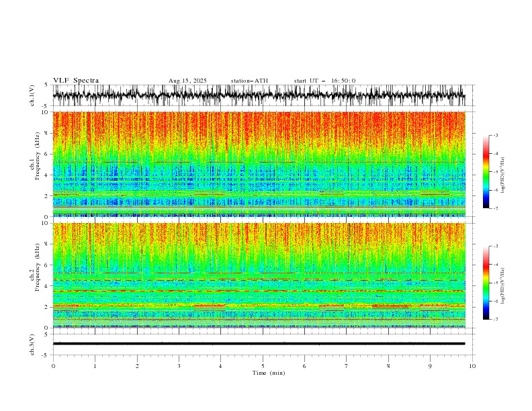Image resolution: width=532 pixels, height=411 pixels.
Task: Click the upper color scale bar for ch.1
Action: (x=486, y=172)
